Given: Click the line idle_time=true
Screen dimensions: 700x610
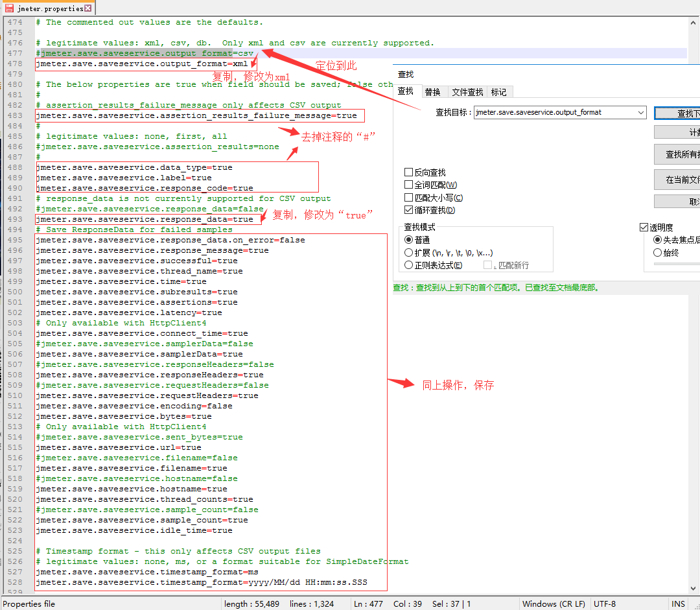Looking at the screenshot, I should point(134,530).
